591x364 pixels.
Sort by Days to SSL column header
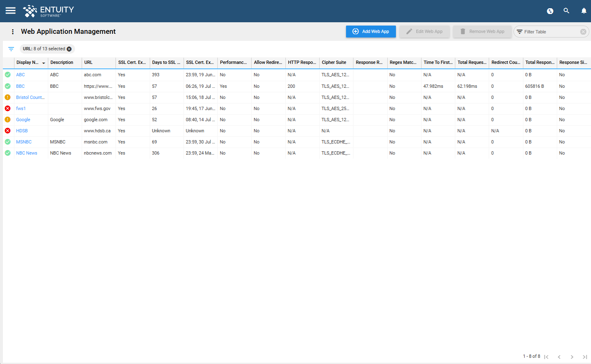pyautogui.click(x=167, y=63)
